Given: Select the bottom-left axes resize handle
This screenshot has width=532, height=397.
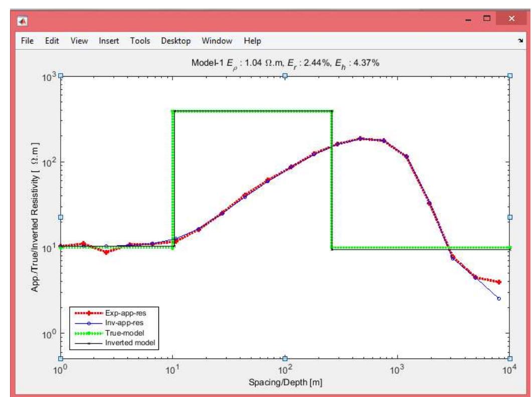Looking at the screenshot, I should click(61, 359).
